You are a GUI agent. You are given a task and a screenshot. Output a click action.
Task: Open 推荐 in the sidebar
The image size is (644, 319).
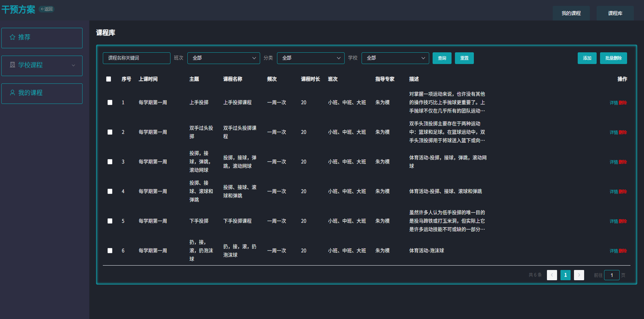click(x=42, y=38)
